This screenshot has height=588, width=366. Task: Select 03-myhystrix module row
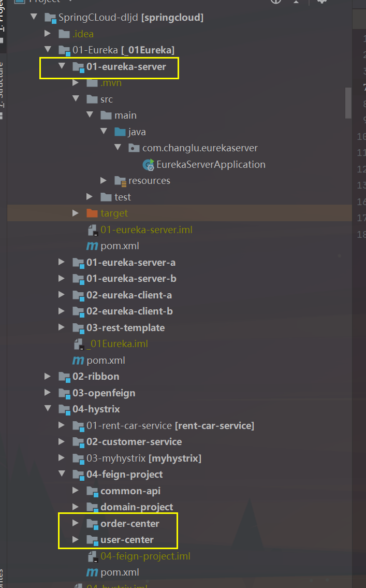click(144, 458)
